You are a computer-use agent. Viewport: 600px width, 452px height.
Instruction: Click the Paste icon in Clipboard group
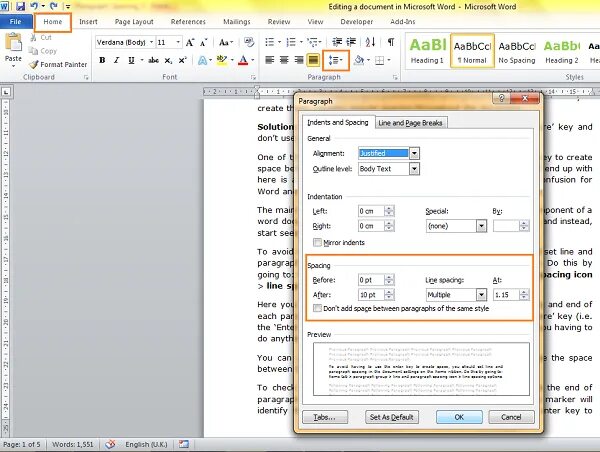pos(13,43)
